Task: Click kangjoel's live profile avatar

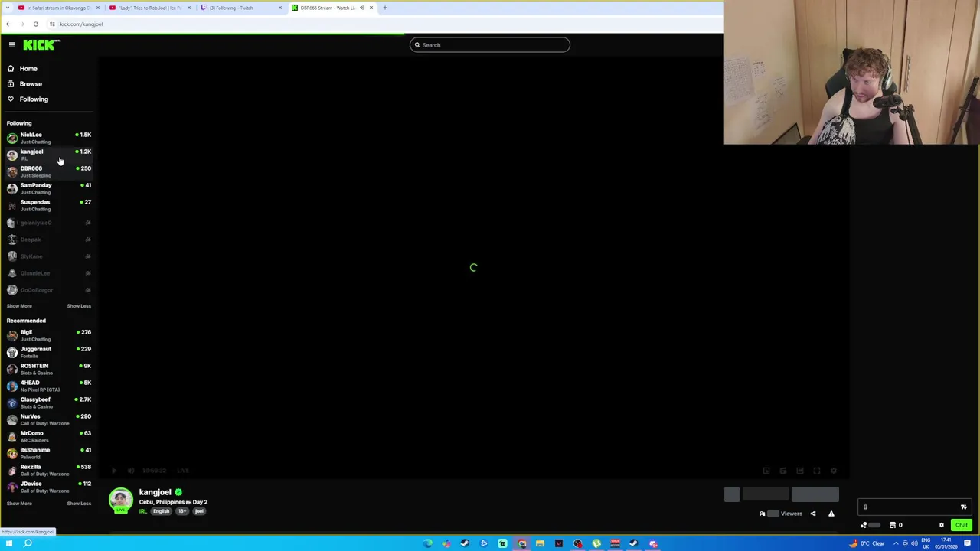Action: click(x=120, y=500)
